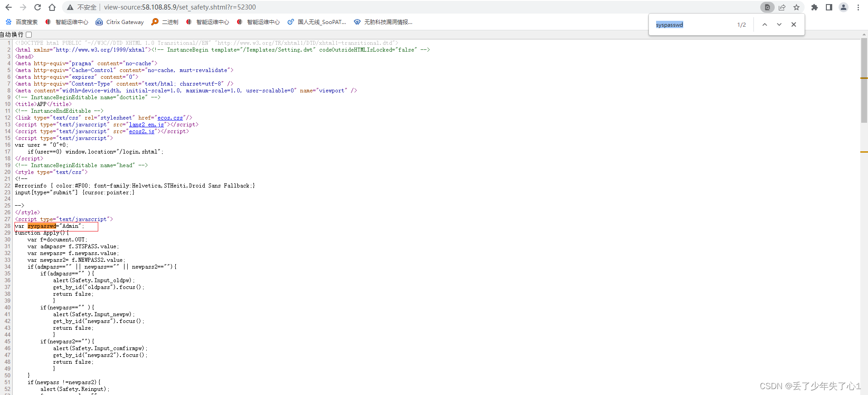
Task: Click the browser forward arrow
Action: click(23, 7)
